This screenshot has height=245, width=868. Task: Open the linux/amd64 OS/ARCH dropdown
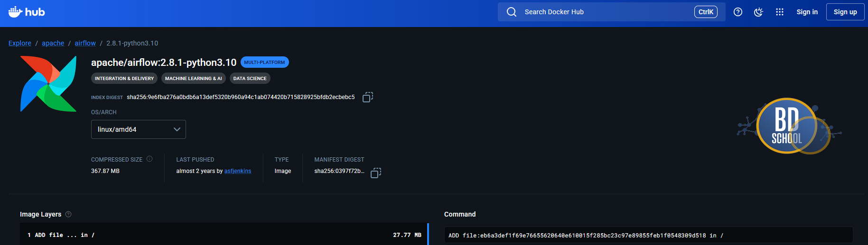[139, 129]
